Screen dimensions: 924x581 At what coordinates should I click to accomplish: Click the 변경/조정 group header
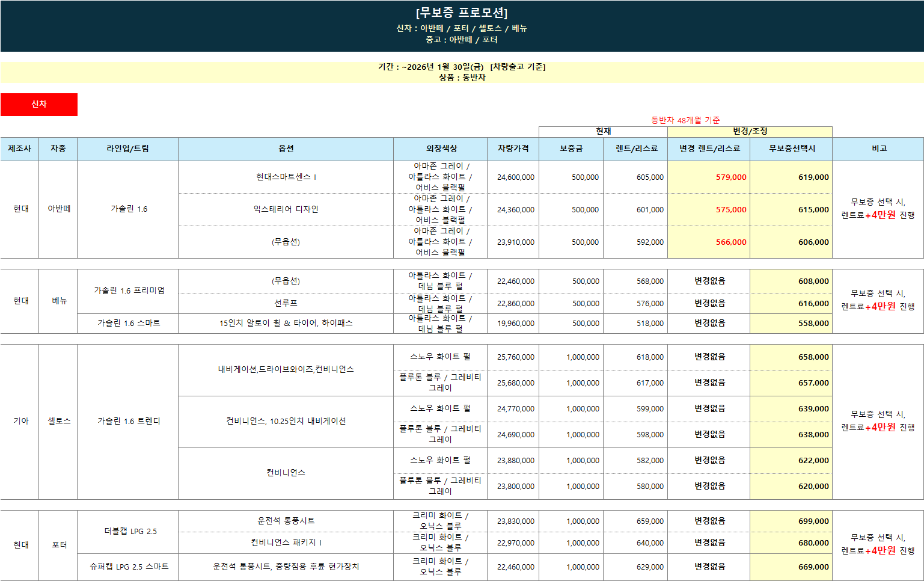(x=750, y=131)
